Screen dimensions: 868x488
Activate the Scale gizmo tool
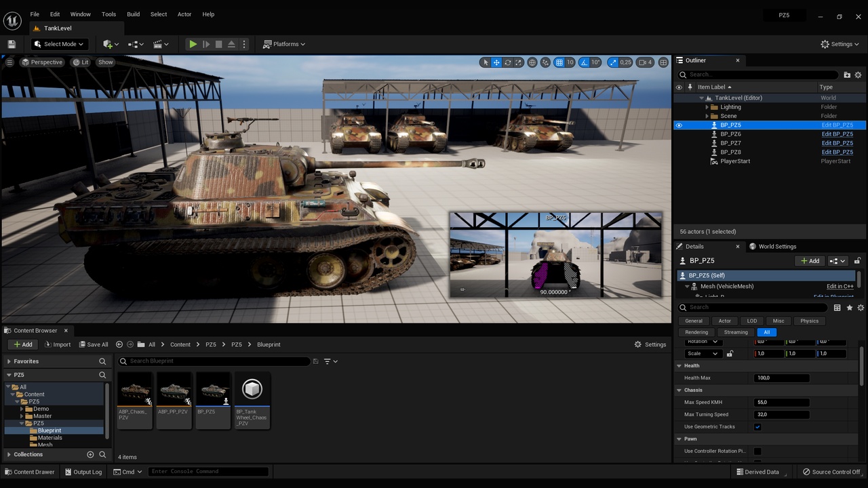click(x=519, y=62)
